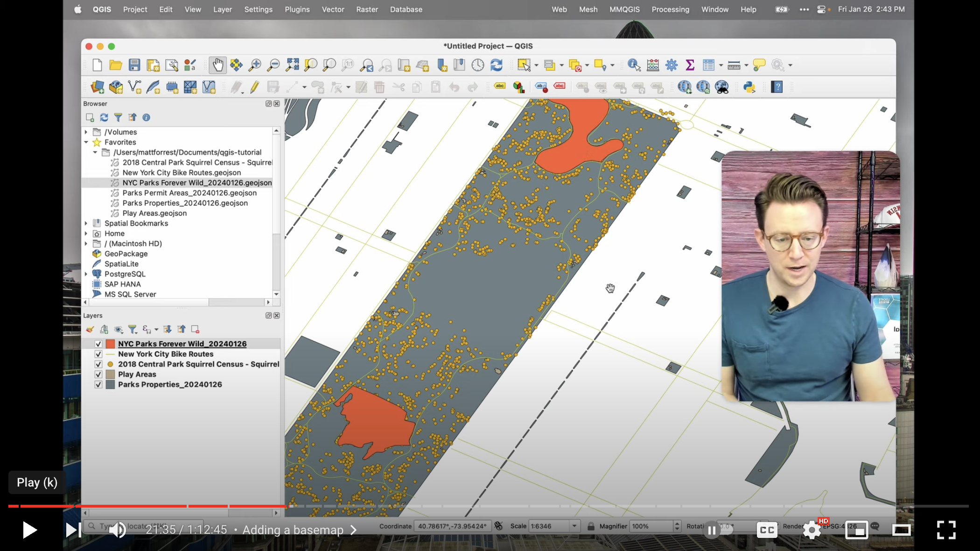Click the Map Tips speech bubble icon

pyautogui.click(x=759, y=65)
